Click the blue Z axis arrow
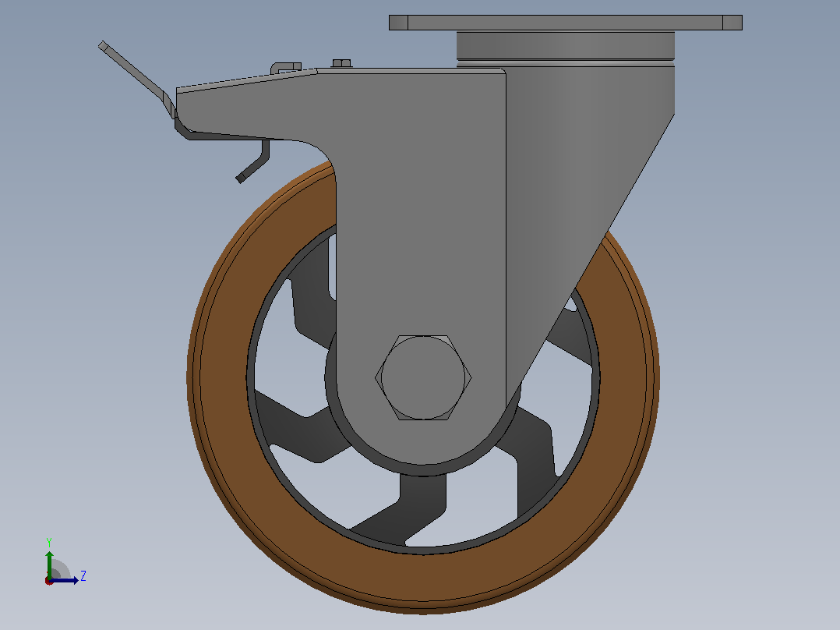This screenshot has width=840, height=630. pyautogui.click(x=65, y=580)
